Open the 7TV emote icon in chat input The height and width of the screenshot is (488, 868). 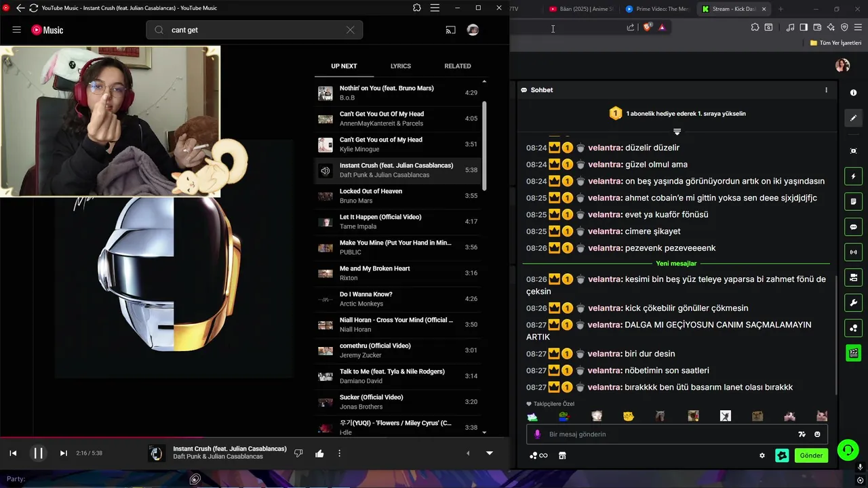[x=802, y=434]
